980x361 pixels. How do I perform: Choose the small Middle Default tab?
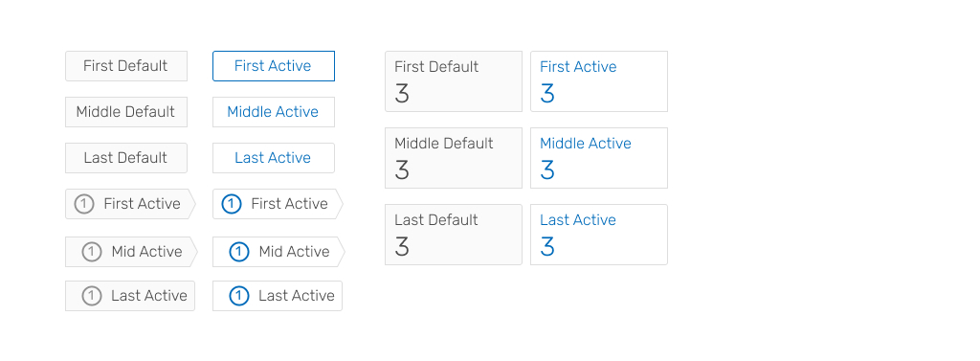(126, 112)
